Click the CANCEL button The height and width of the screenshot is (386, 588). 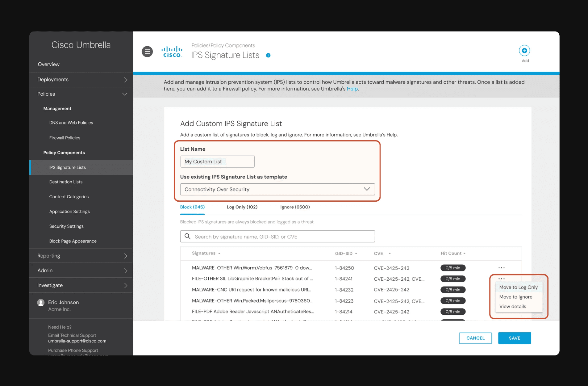click(475, 338)
